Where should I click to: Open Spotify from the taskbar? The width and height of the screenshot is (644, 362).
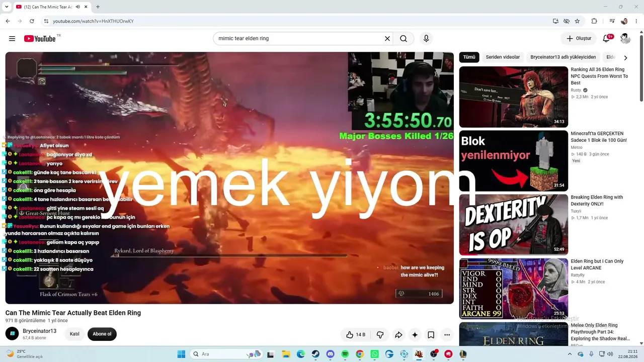click(345, 354)
